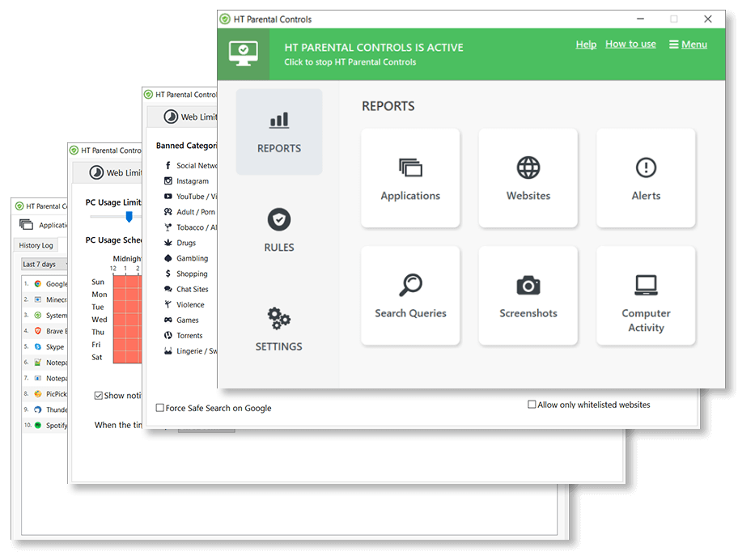Click the laptop Computer Activity icon
This screenshot has width=738, height=560.
[646, 285]
